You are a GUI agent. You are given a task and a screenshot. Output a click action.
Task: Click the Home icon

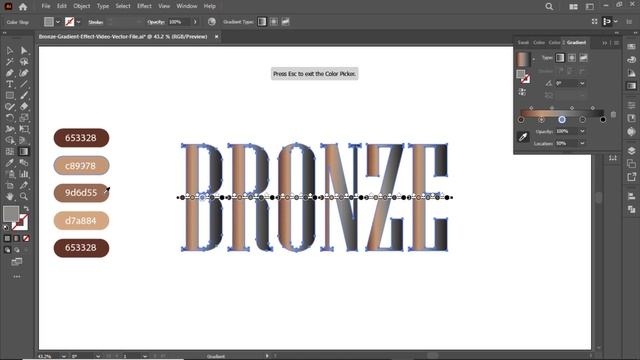point(23,7)
